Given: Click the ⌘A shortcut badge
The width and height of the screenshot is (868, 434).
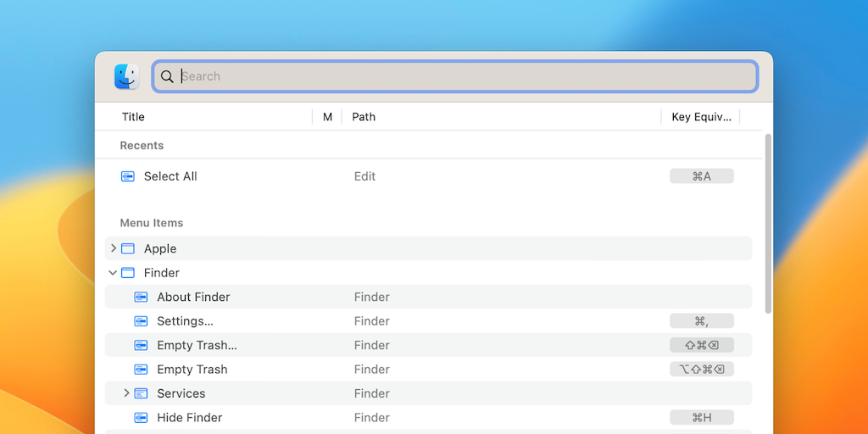Looking at the screenshot, I should pyautogui.click(x=701, y=176).
